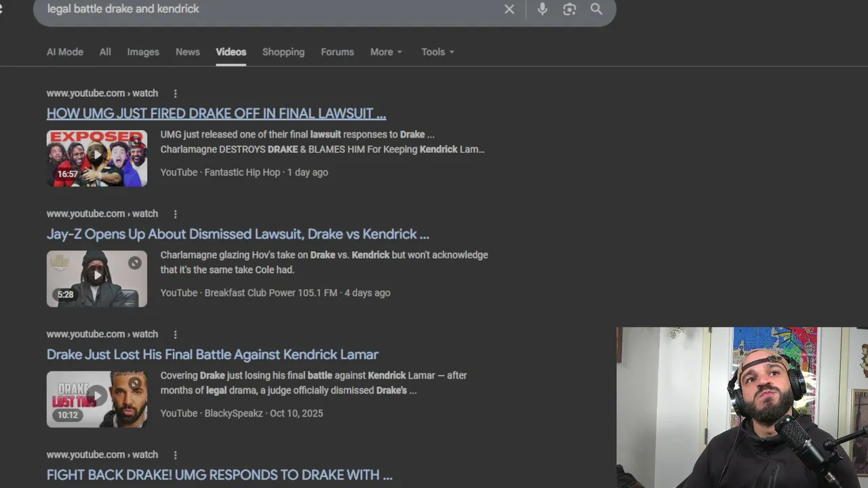Play the Breakfast Club 5:28 video thumbnail

(x=97, y=279)
